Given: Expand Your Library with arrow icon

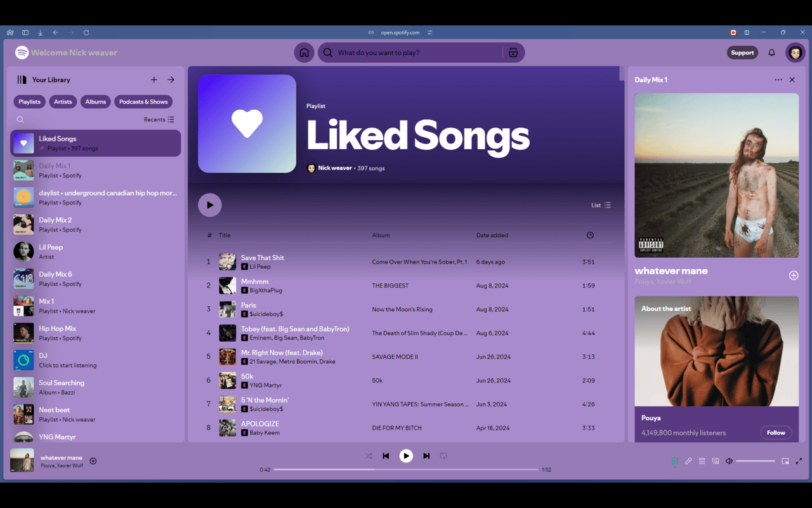Looking at the screenshot, I should 171,79.
